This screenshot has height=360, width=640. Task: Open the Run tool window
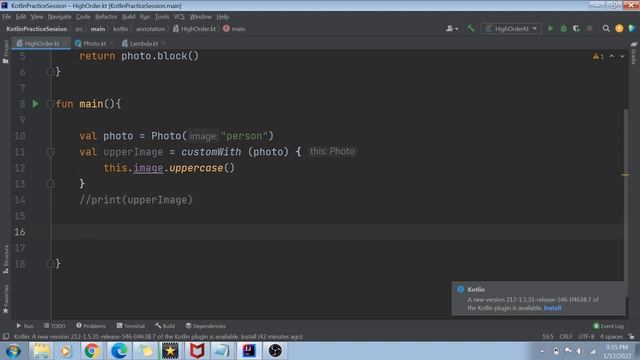tap(25, 326)
